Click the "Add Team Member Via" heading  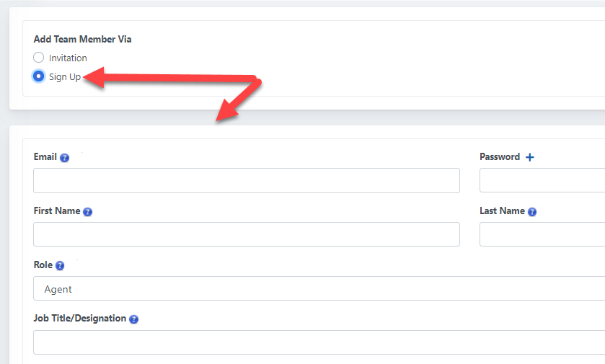[x=83, y=40]
